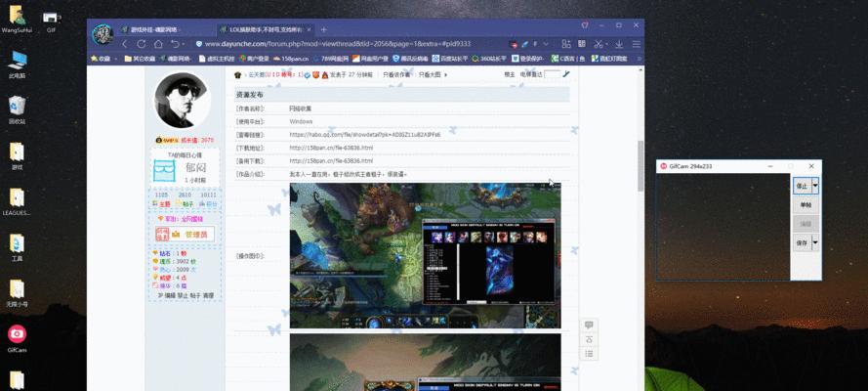Expand the GifCam 保存 dropdown arrow
The width and height of the screenshot is (868, 391).
tap(816, 242)
